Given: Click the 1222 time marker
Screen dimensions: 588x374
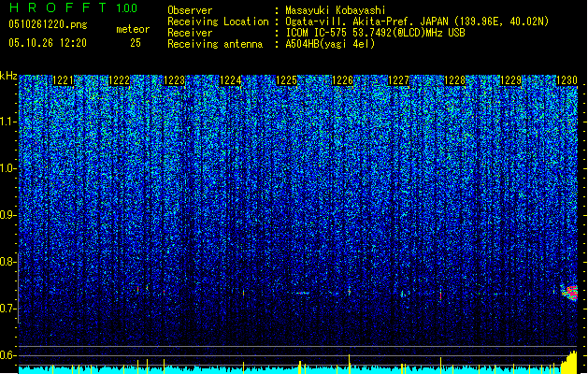Looking at the screenshot, I should (119, 80).
